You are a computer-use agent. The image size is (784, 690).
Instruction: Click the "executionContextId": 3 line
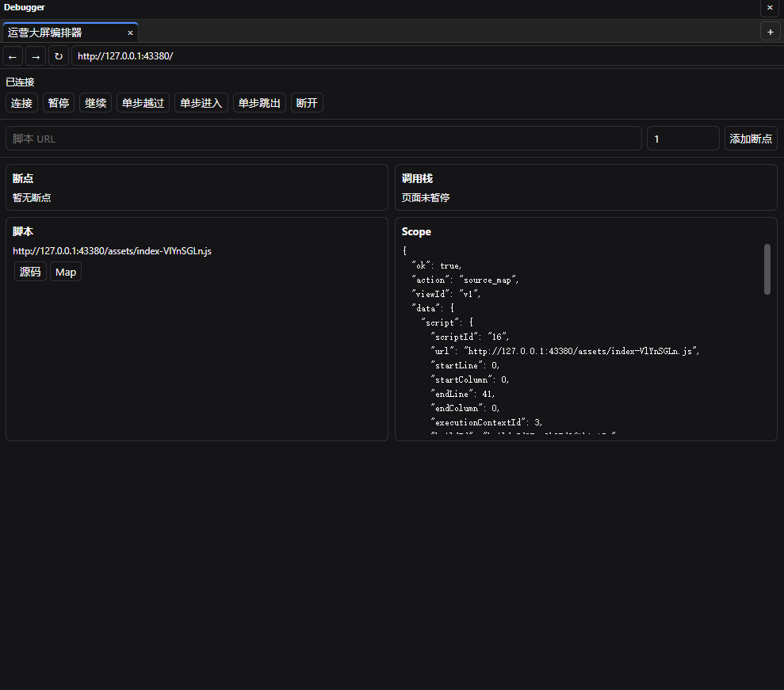point(487,422)
